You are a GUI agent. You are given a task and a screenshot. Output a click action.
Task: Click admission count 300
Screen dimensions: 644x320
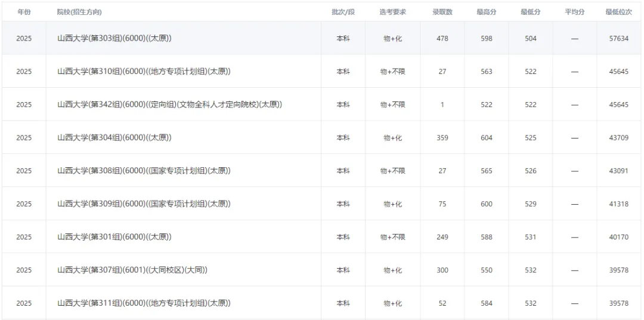tap(442, 270)
